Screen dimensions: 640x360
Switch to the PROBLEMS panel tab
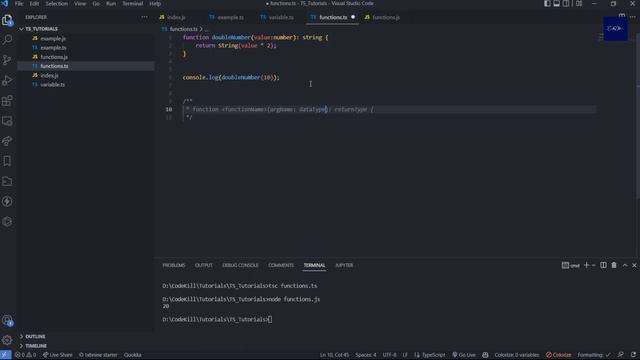pyautogui.click(x=174, y=265)
